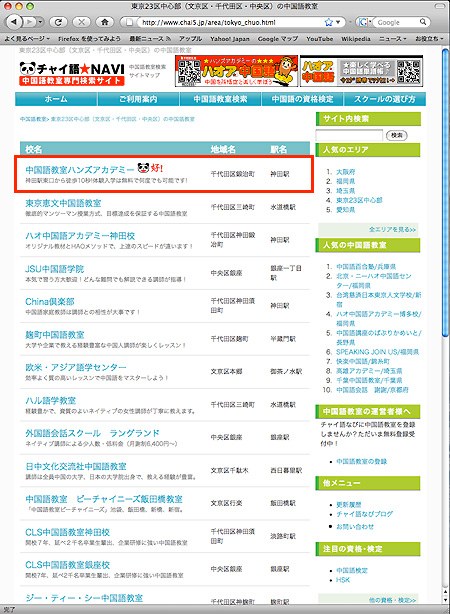Viewport: 450px width, 614px height.
Task: Open the back/forward history dropdown arrow
Action: pos(40,22)
